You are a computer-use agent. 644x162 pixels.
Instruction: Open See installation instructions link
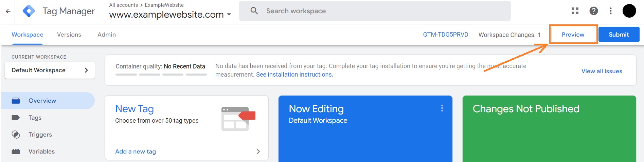(x=294, y=75)
